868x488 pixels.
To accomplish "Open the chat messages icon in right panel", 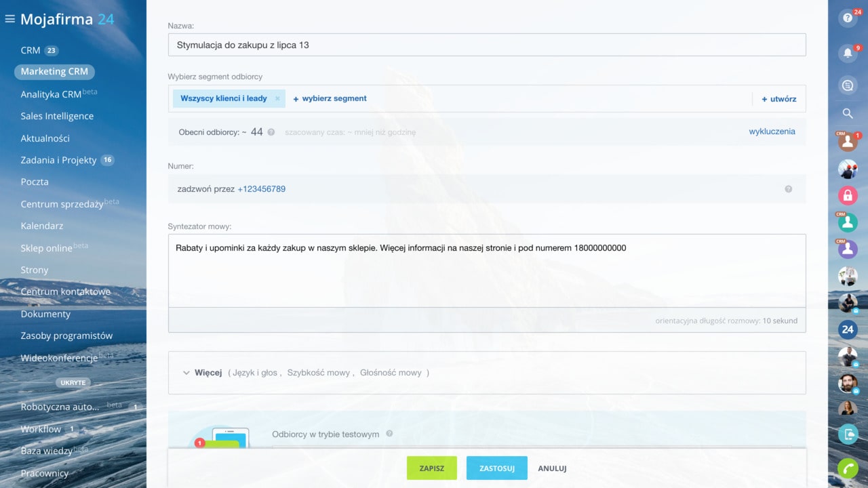I will [848, 85].
